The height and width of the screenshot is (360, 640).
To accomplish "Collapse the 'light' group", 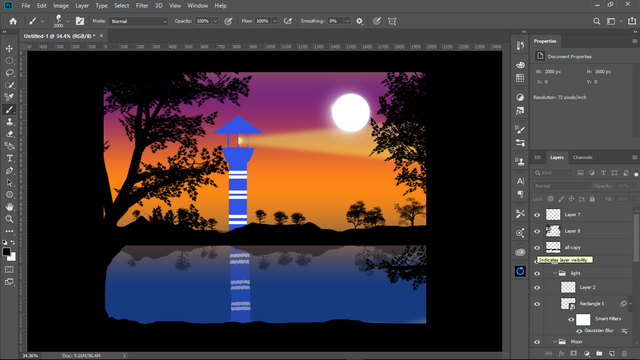I will pos(555,273).
